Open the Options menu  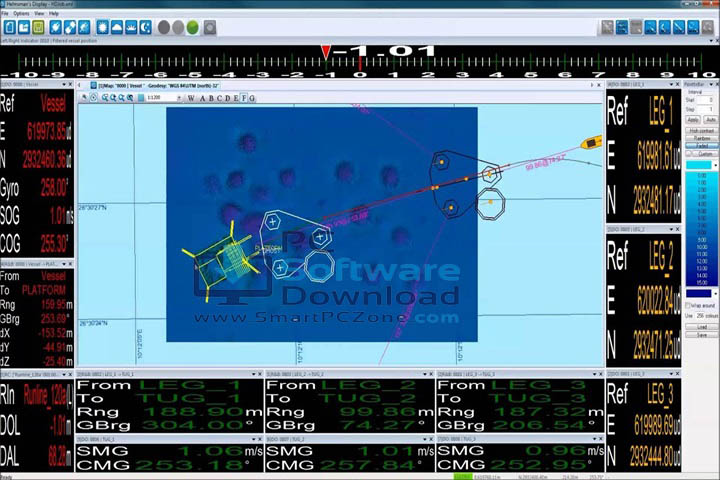[x=21, y=13]
